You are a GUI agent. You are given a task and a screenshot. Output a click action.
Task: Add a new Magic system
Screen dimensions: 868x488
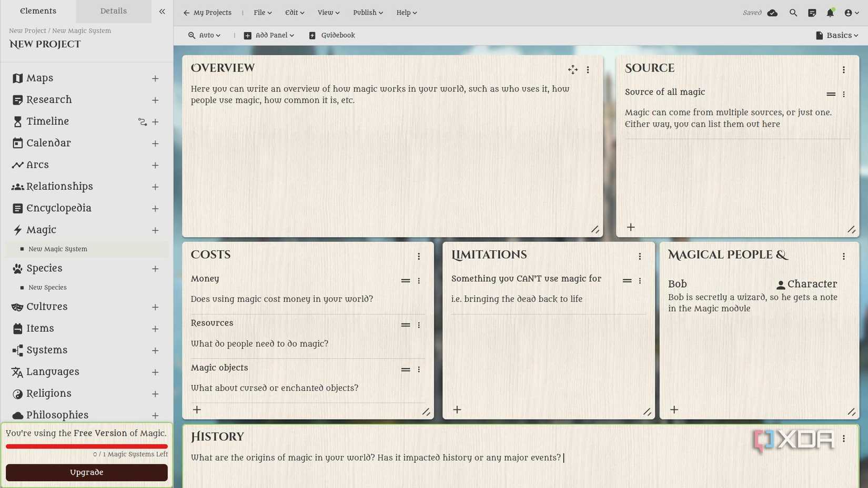155,230
